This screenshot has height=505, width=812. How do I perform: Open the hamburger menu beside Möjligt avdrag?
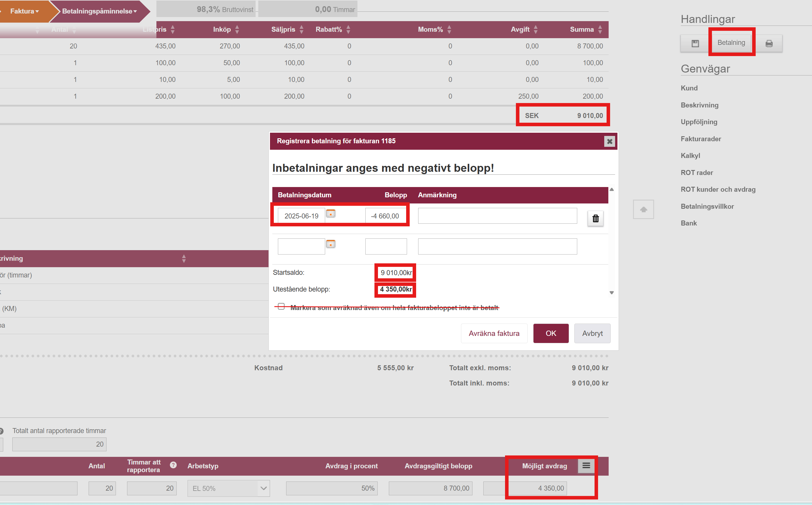point(586,466)
